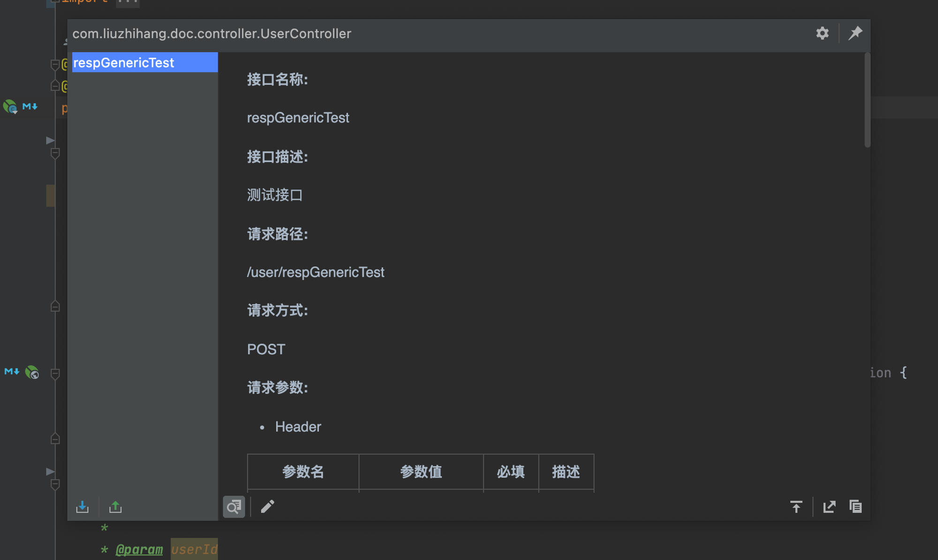Click the @param tag in the editor comment
This screenshot has height=560, width=938.
click(139, 549)
